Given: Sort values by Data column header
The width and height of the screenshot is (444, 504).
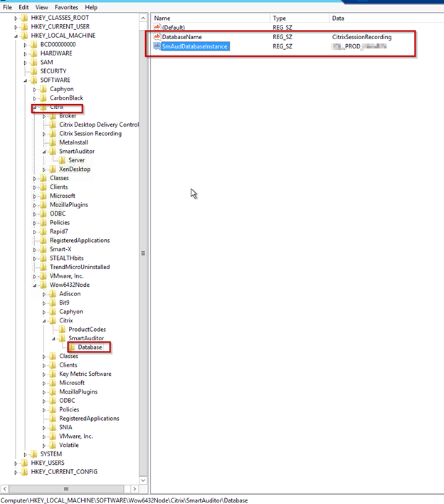Looking at the screenshot, I should pyautogui.click(x=386, y=19).
